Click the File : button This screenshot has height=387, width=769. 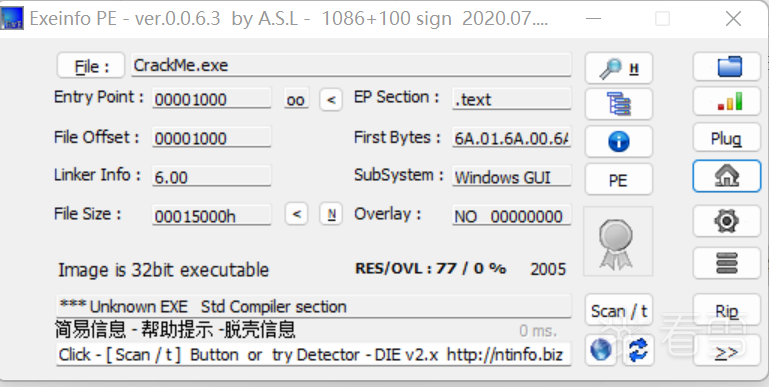click(x=91, y=66)
